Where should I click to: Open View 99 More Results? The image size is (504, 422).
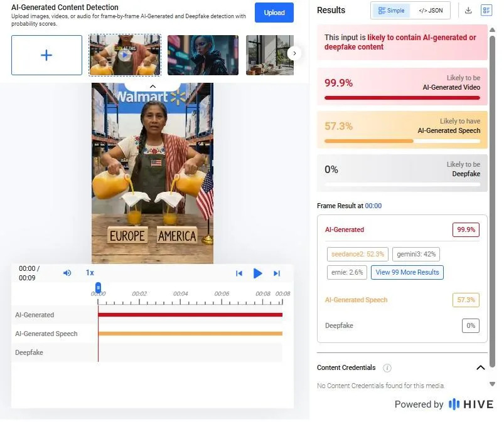pos(407,272)
